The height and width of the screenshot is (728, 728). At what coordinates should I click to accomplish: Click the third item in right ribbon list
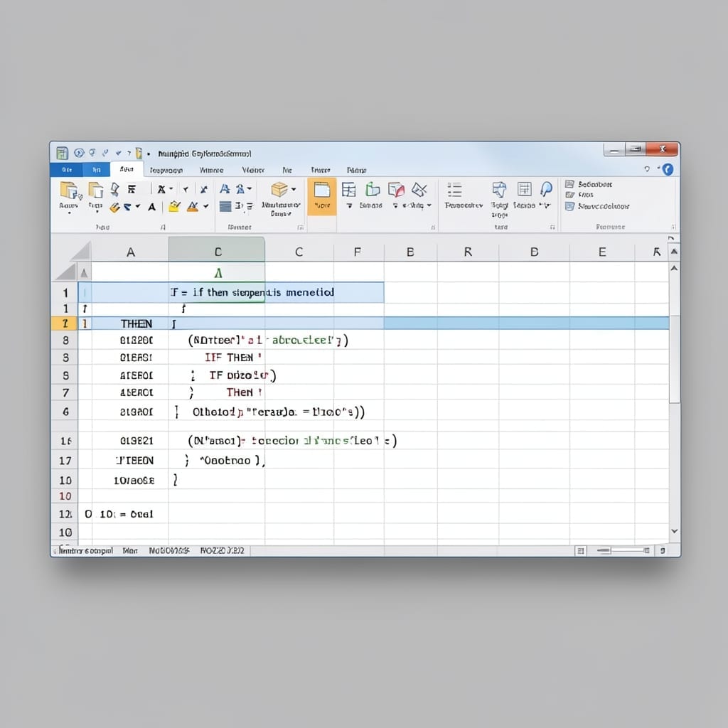tap(597, 206)
